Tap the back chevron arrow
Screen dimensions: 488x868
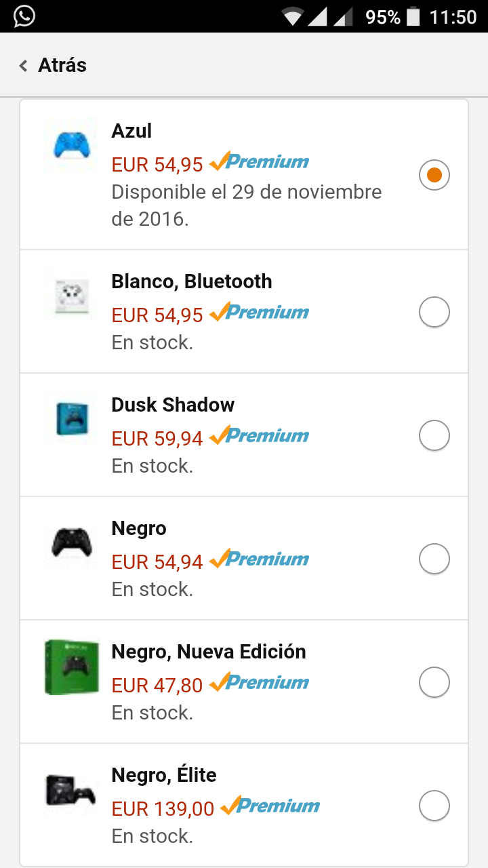(24, 66)
